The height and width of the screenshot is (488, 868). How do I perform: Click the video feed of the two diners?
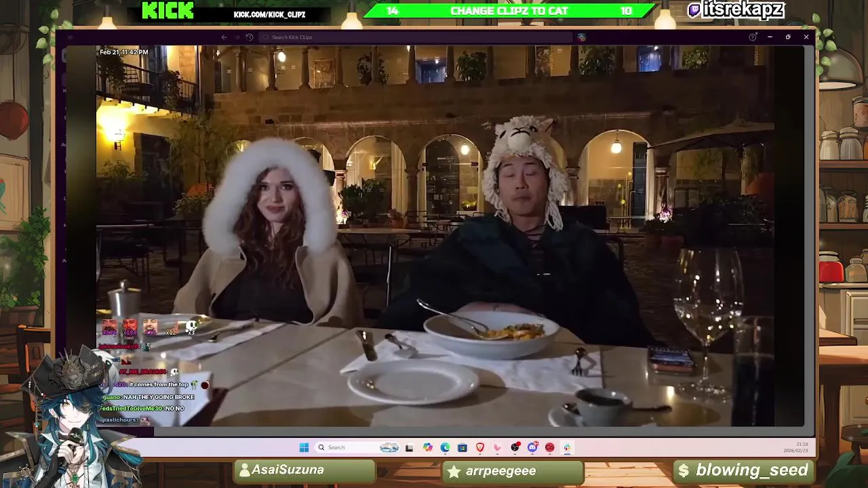pos(435,236)
